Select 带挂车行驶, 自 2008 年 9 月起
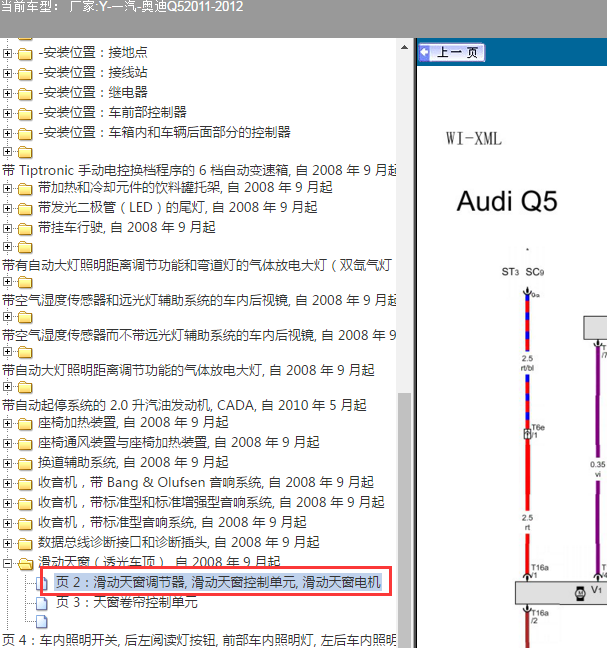This screenshot has width=607, height=648. [x=127, y=227]
